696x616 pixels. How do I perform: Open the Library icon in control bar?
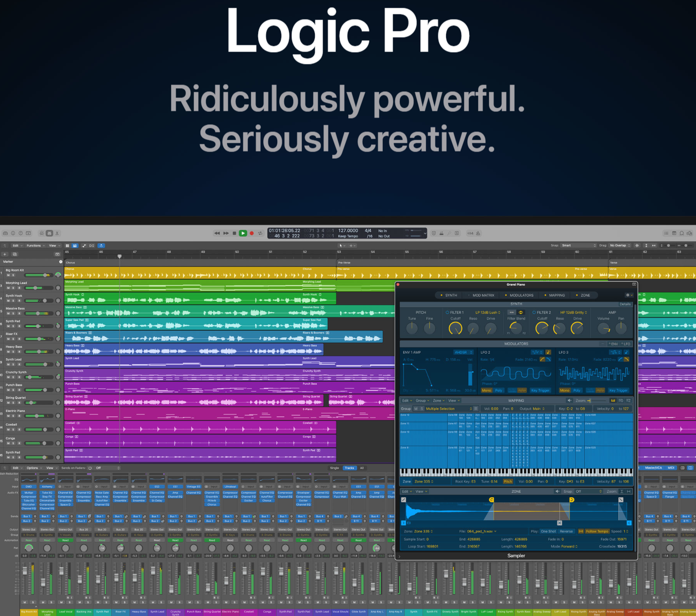5,233
